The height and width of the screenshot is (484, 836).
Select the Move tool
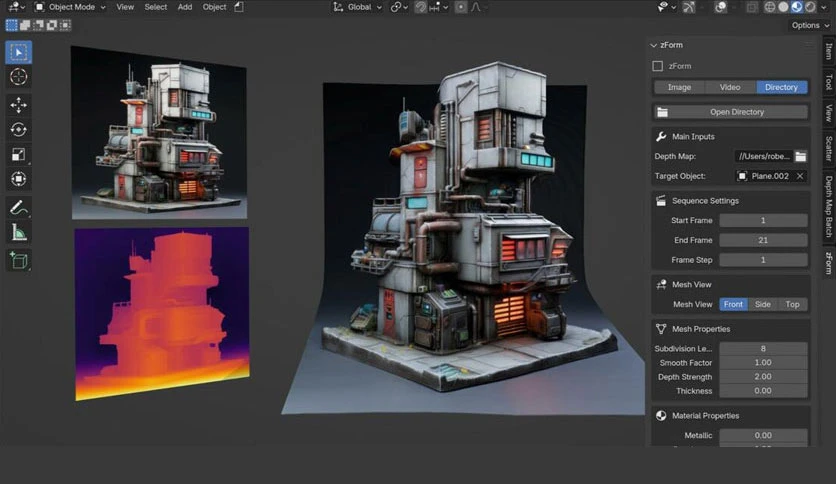(x=19, y=105)
